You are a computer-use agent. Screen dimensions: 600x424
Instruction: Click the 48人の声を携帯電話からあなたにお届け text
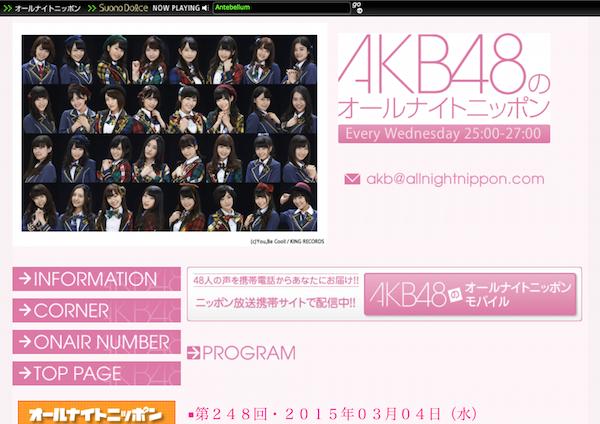pos(276,280)
